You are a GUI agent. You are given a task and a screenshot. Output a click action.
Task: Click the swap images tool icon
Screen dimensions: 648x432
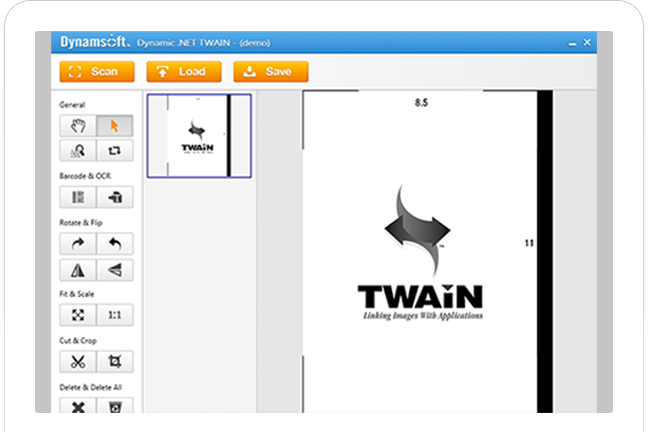coord(115,150)
